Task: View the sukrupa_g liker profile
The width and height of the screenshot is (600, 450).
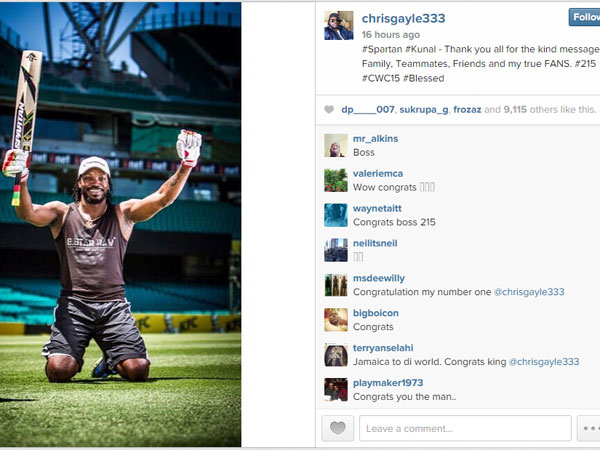Action: [x=424, y=110]
